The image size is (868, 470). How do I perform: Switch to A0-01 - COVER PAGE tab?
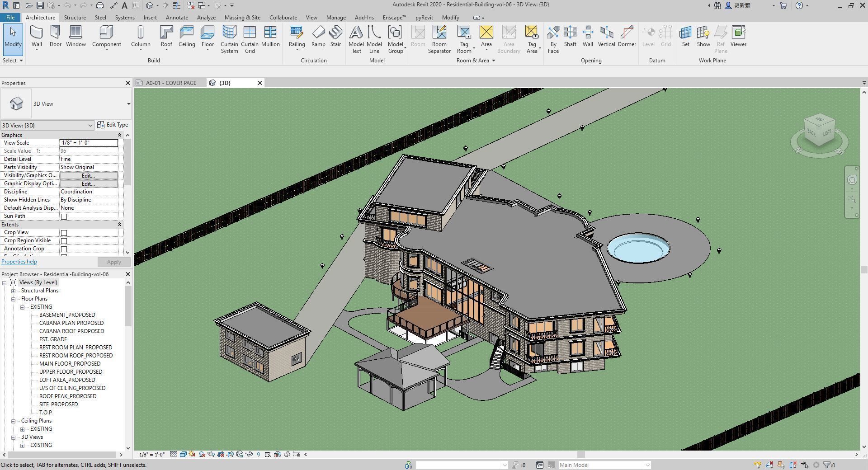[170, 83]
